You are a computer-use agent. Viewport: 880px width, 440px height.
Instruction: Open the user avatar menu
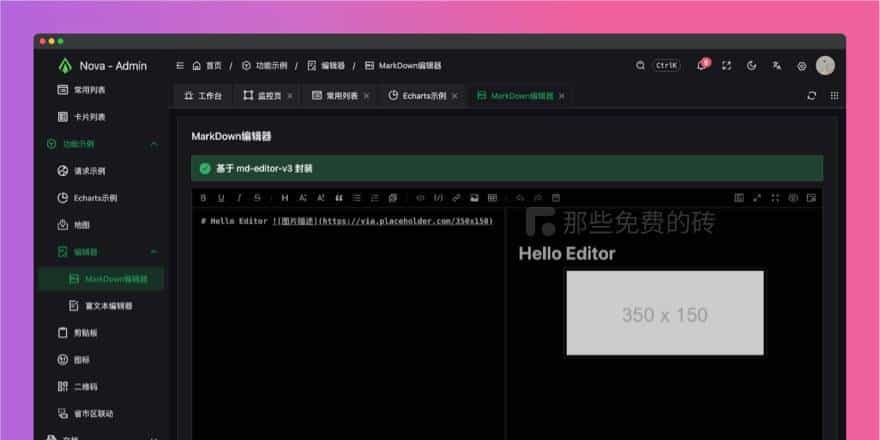coord(825,66)
